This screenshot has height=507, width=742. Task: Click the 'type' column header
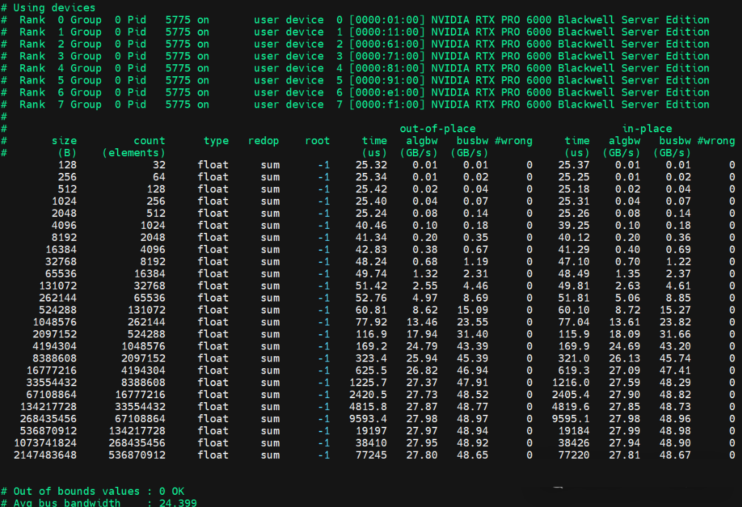coord(216,141)
